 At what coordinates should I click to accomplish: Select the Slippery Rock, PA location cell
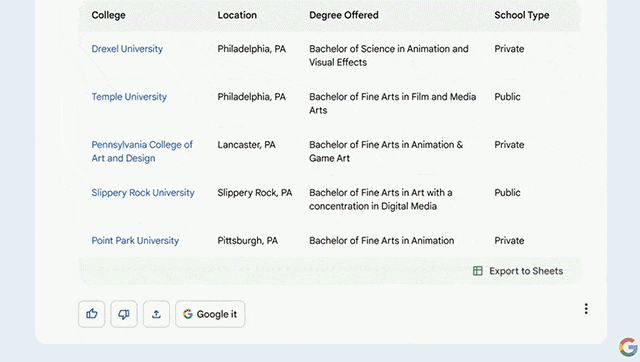(x=255, y=193)
